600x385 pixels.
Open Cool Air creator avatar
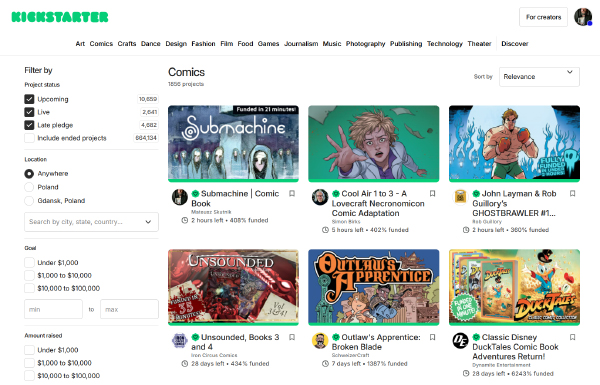click(320, 197)
